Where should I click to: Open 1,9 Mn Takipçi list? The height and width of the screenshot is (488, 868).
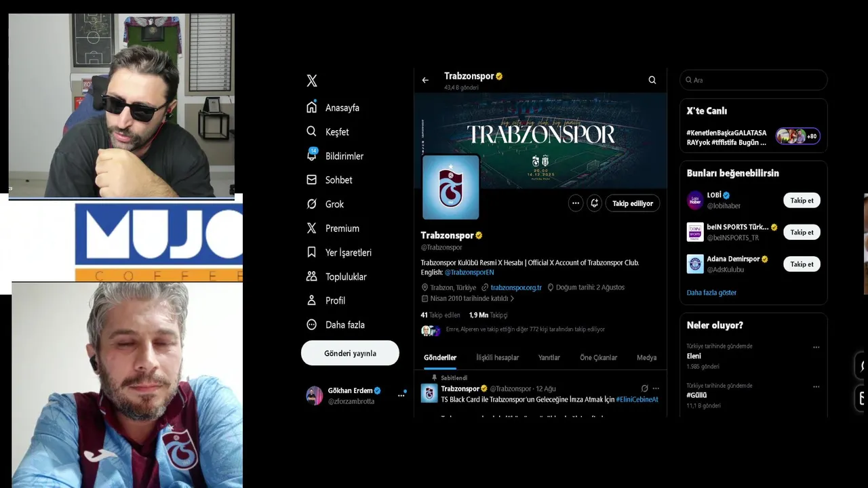coord(488,315)
